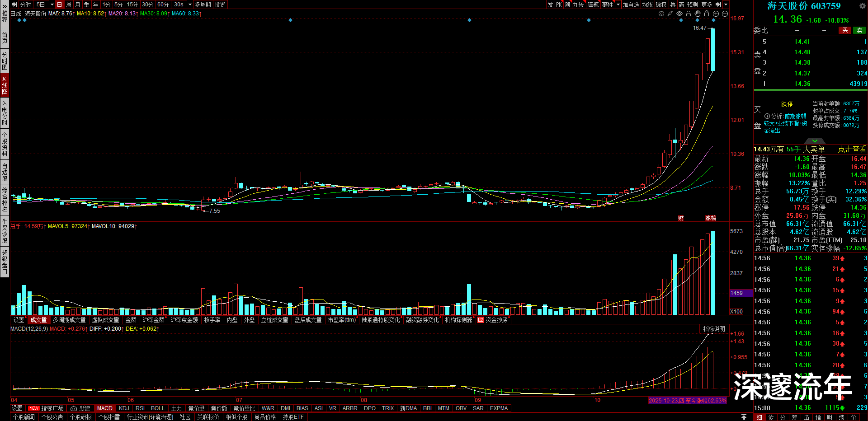
Task: Click the arrow-to-bar icon near 更多
Action: coord(718,5)
